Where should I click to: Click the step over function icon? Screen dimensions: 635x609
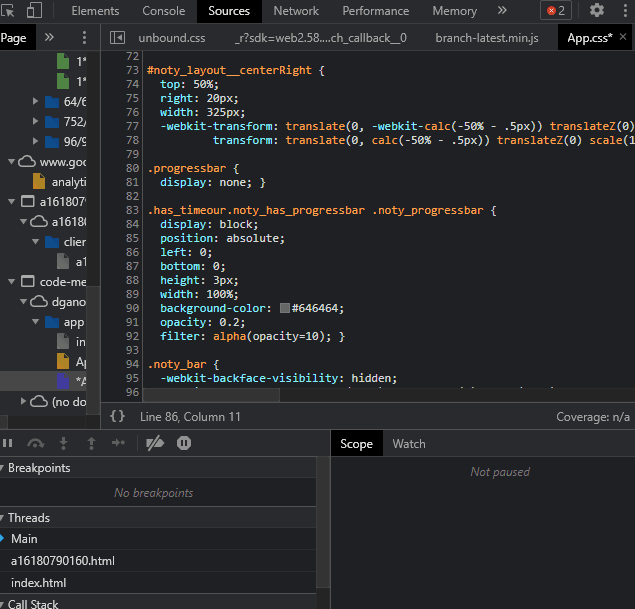pos(36,443)
